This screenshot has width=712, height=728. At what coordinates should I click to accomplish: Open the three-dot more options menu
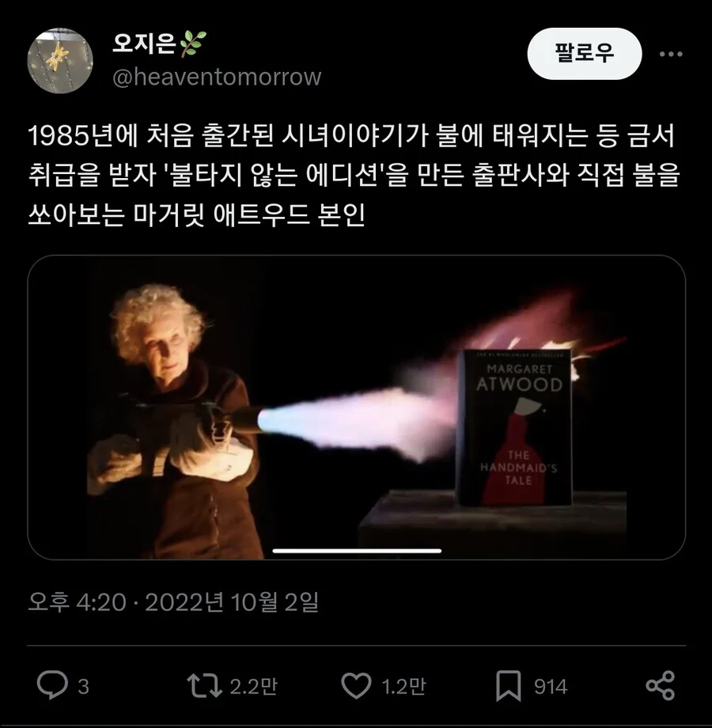click(x=671, y=54)
